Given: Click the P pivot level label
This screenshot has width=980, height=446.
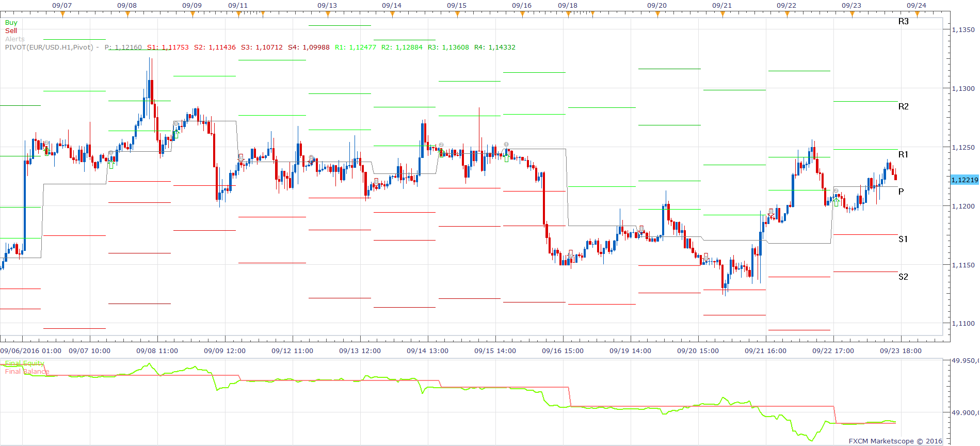Looking at the screenshot, I should coord(901,192).
